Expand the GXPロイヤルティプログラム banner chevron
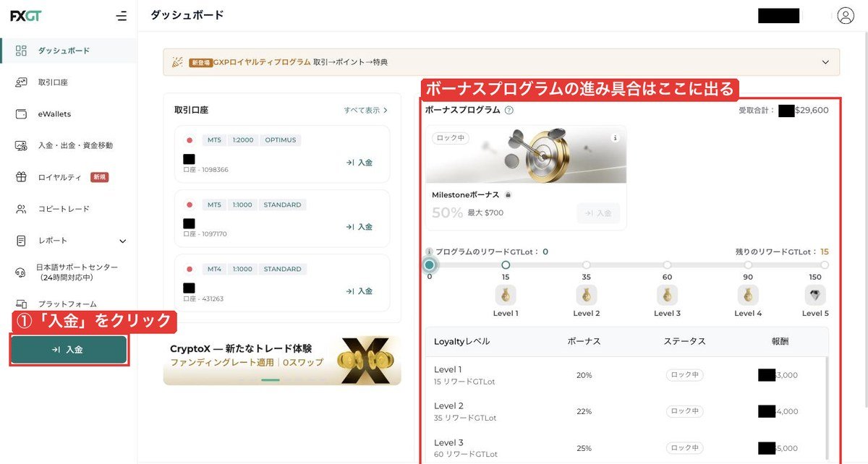Screen dimensions: 868x464 coord(825,62)
